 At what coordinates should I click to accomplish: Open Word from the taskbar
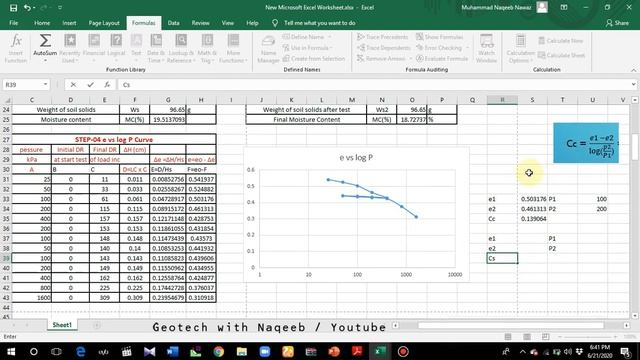point(172,351)
